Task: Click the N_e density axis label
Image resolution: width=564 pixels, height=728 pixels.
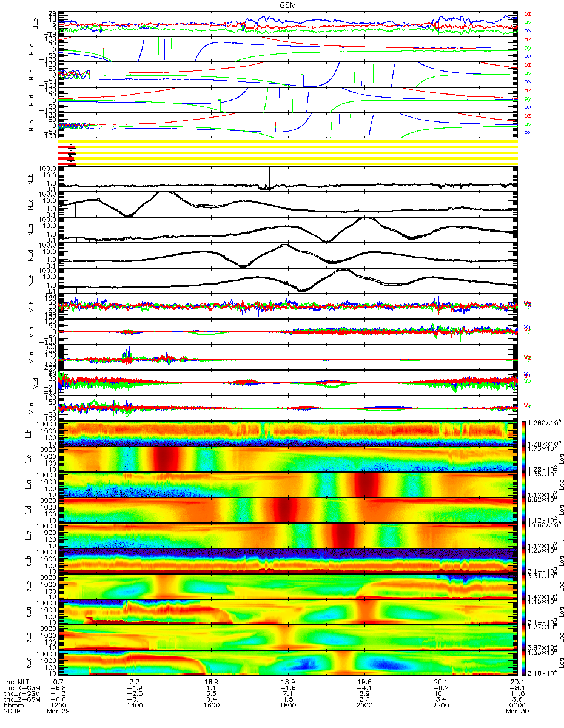Action: [x=30, y=280]
